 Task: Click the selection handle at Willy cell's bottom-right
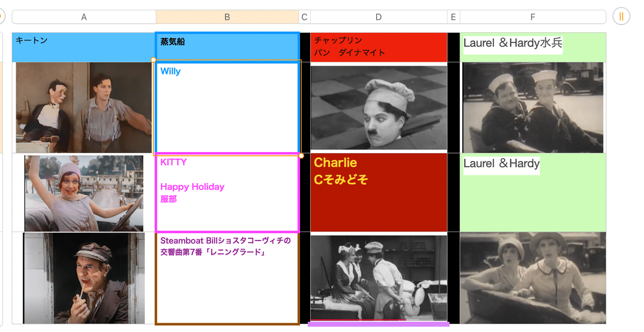pyautogui.click(x=301, y=156)
